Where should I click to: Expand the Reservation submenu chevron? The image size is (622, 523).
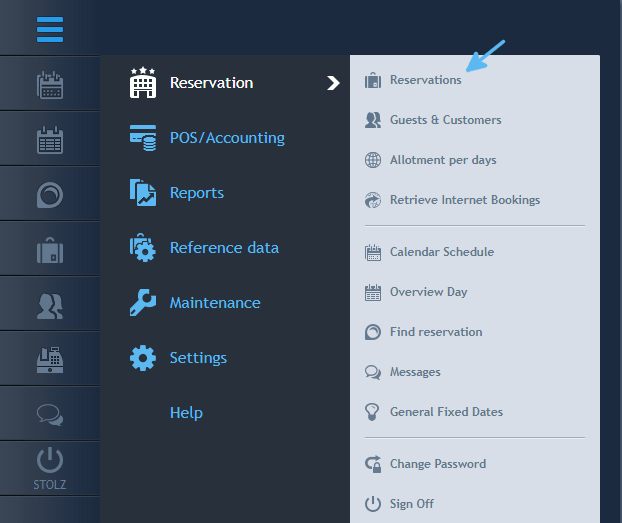click(x=333, y=83)
